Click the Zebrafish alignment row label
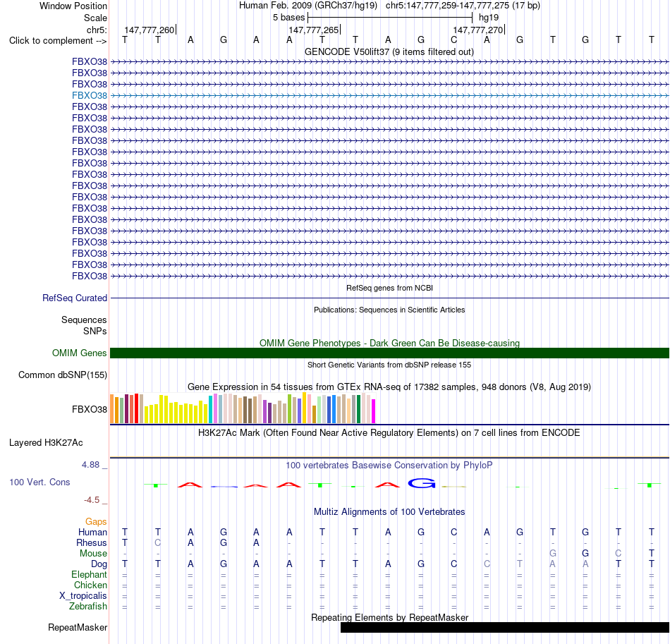 (88, 606)
